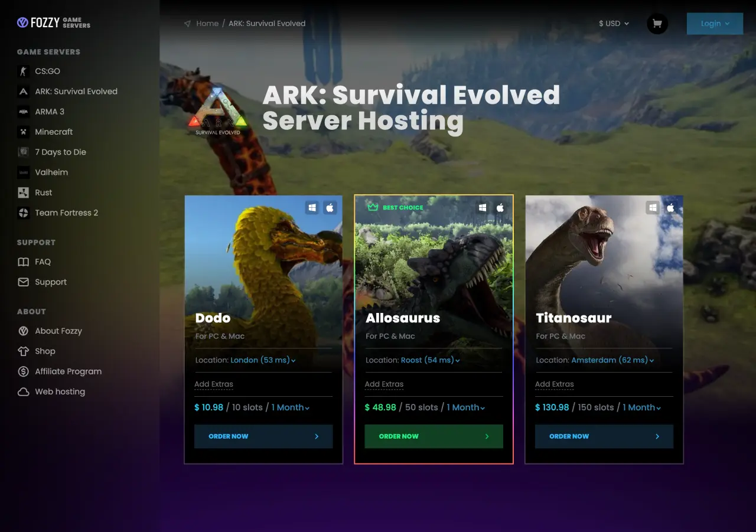The width and height of the screenshot is (756, 532).
Task: Select ARMA 3 in game servers menu
Action: [50, 112]
